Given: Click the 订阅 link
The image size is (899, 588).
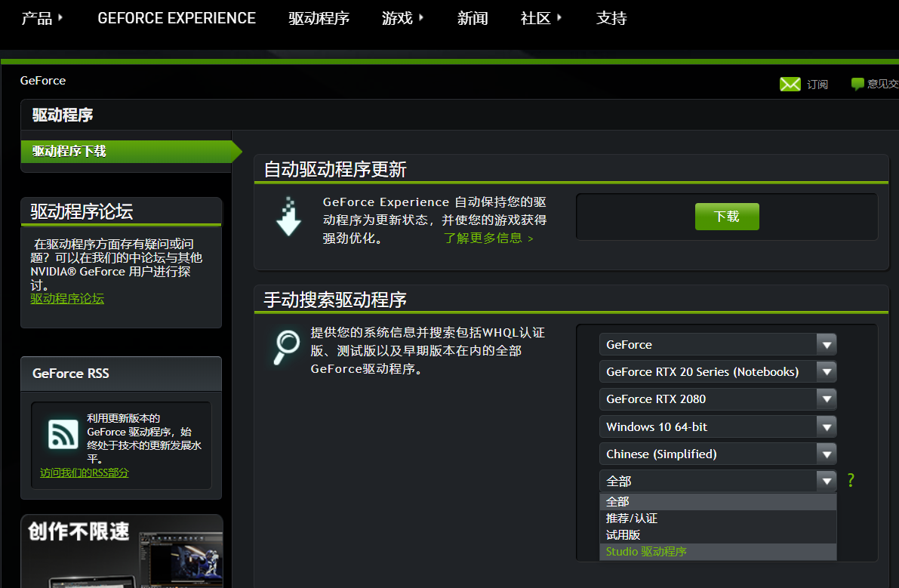Looking at the screenshot, I should tap(817, 85).
